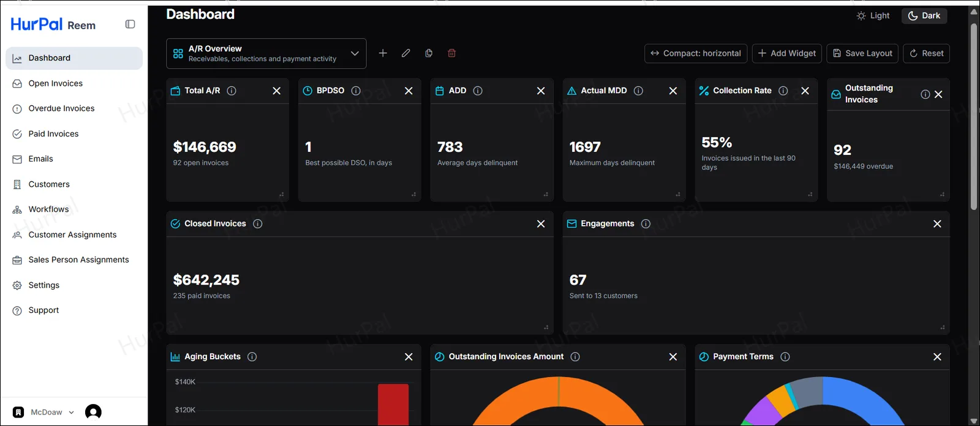Click "235 paid invoices" text
980x426 pixels.
(x=202, y=296)
